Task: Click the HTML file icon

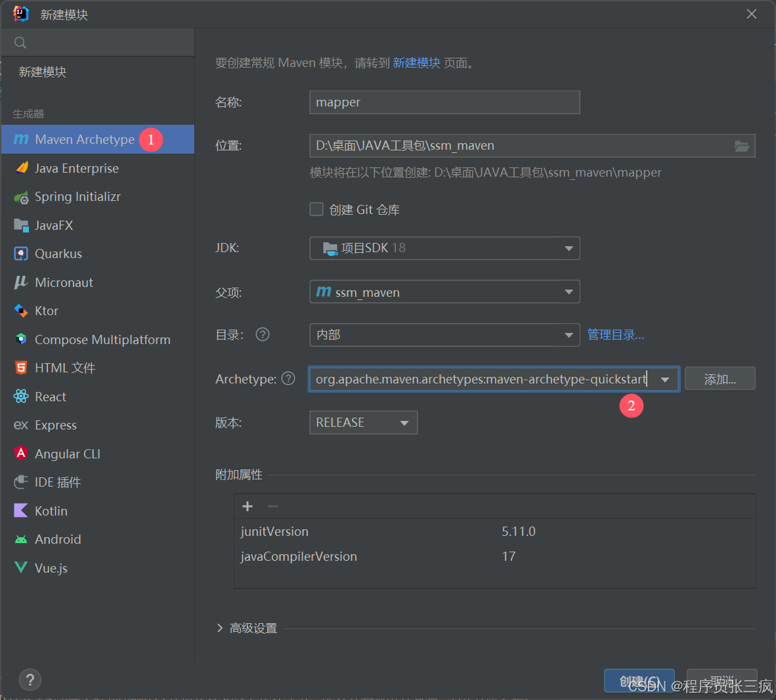Action: point(21,368)
